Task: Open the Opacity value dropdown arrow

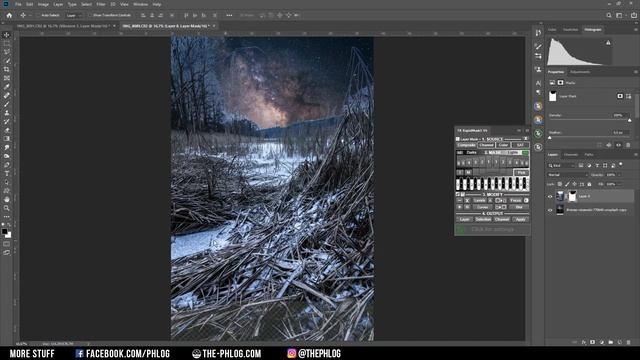Action: 620,175
